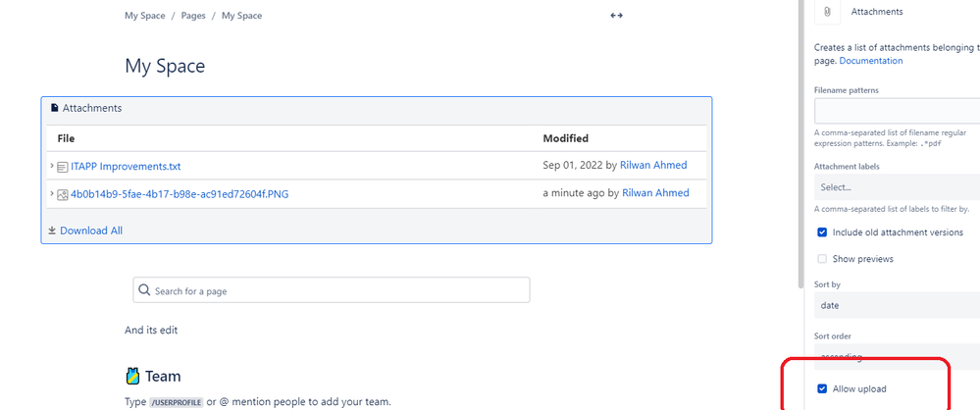Expand the PNG attachment row details
The height and width of the screenshot is (410, 980).
coord(51,194)
